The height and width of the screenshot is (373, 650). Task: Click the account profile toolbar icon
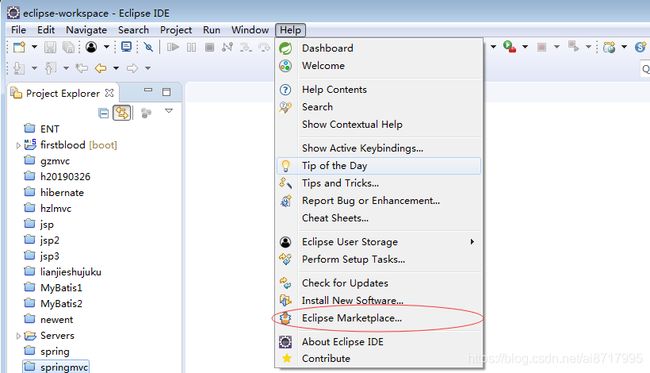coord(91,47)
